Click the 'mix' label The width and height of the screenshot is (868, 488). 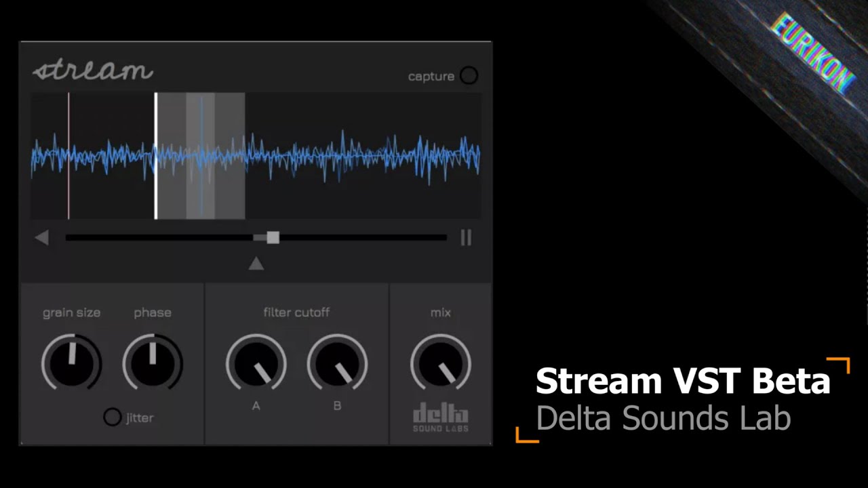coord(441,312)
